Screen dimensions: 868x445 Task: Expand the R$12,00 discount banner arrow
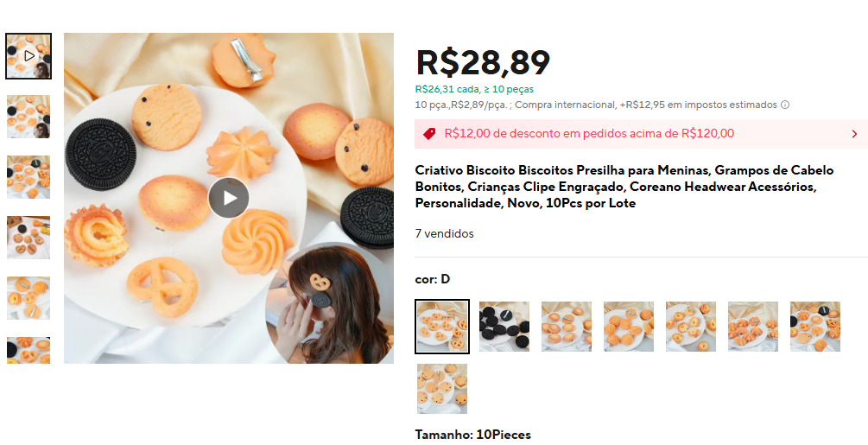pos(854,134)
